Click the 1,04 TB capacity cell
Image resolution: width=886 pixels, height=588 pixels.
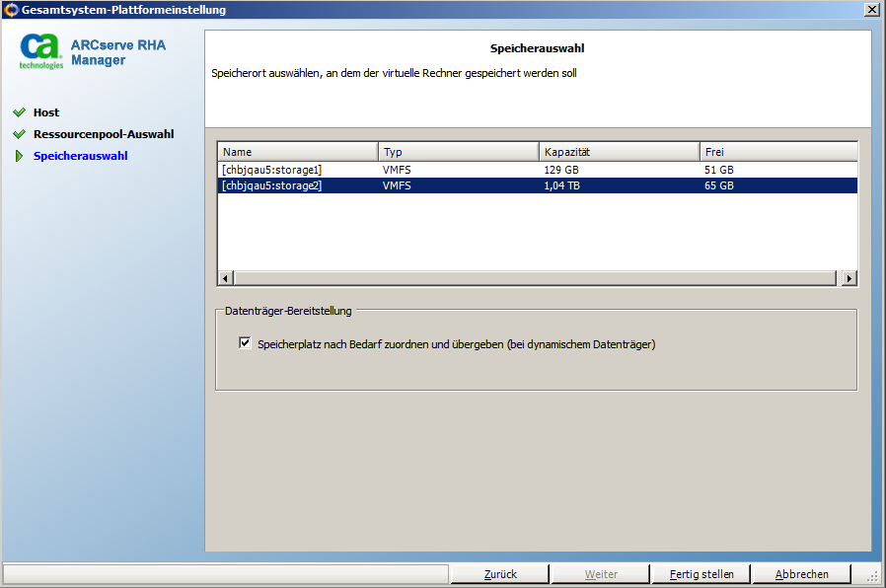click(x=561, y=185)
